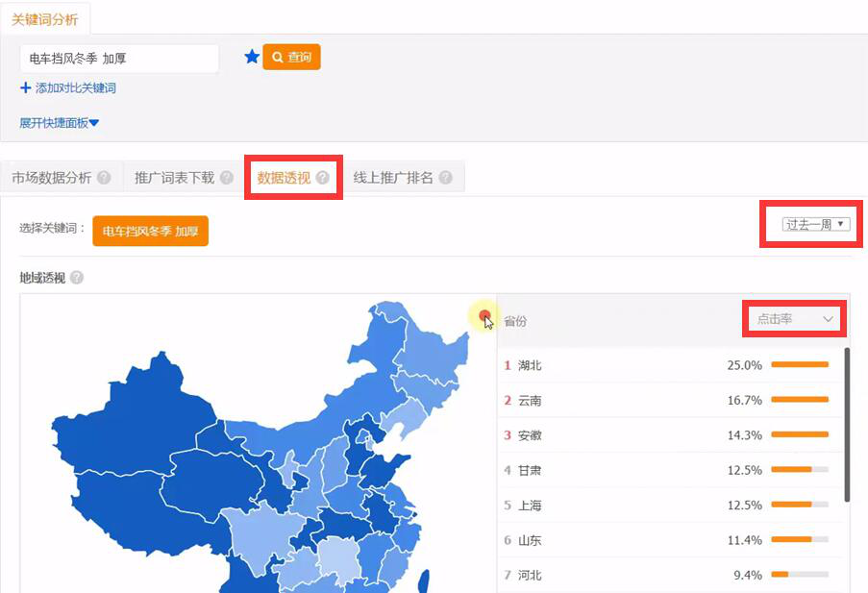This screenshot has width=868, height=593.
Task: Click help icon beside 线上推广排名 tab
Action: (445, 178)
